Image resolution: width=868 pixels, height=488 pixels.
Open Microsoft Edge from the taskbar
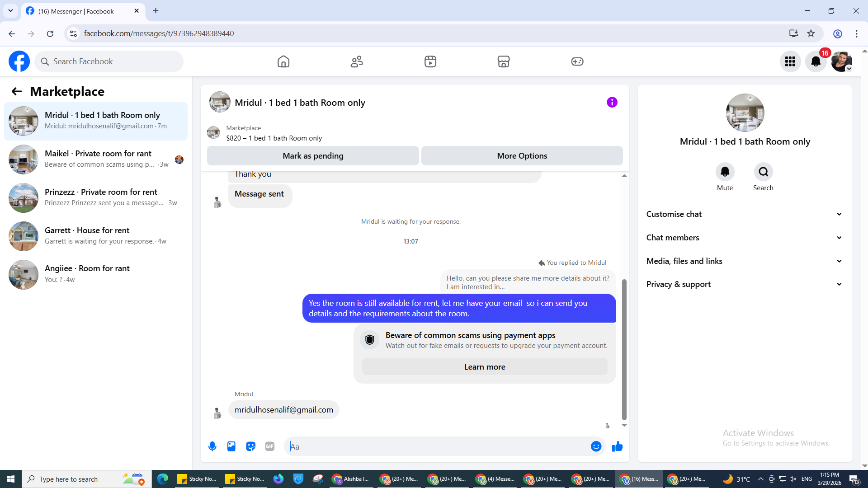coord(163,479)
